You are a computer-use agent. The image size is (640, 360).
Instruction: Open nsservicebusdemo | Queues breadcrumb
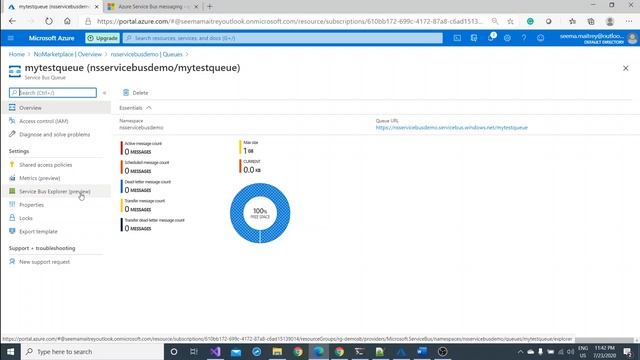[x=147, y=54]
